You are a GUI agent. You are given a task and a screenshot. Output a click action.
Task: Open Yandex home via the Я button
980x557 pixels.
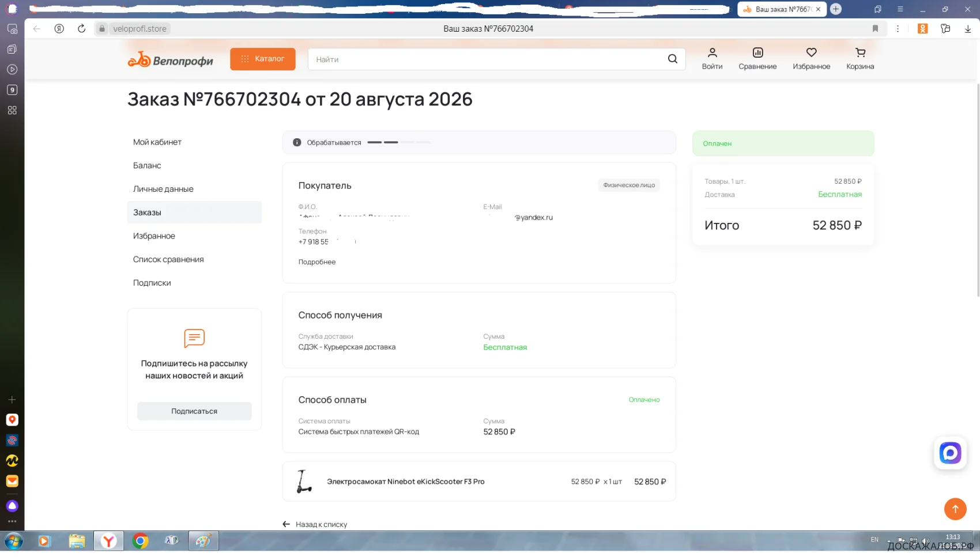coord(59,29)
